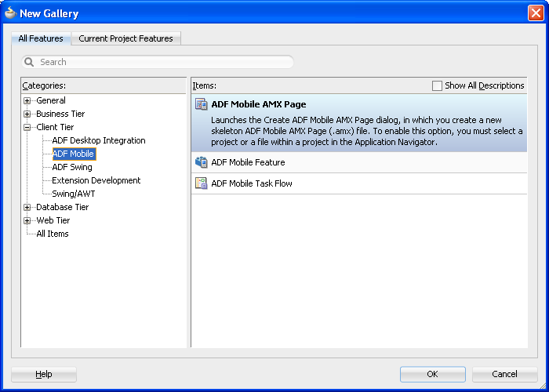Switch to the All Features tab
Image resolution: width=549 pixels, height=392 pixels.
click(41, 38)
